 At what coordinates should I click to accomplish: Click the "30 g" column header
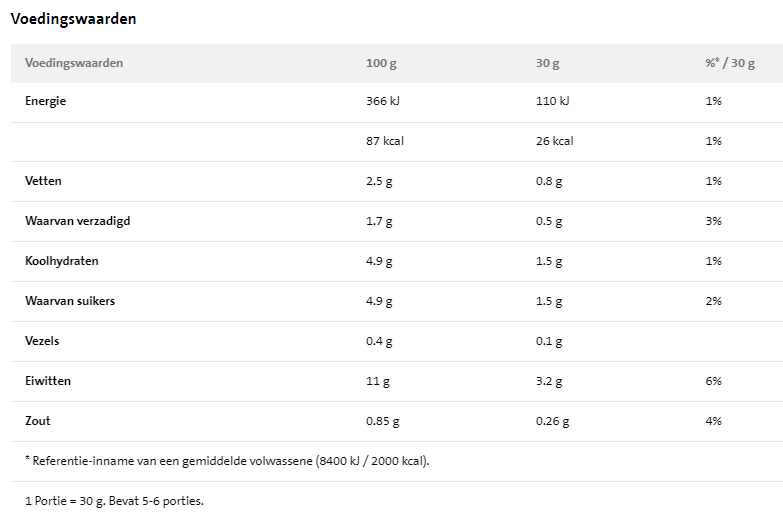click(547, 63)
